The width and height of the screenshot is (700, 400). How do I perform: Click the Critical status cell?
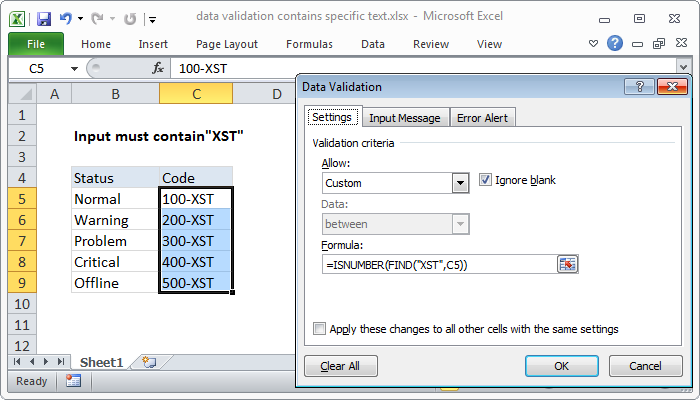(115, 262)
